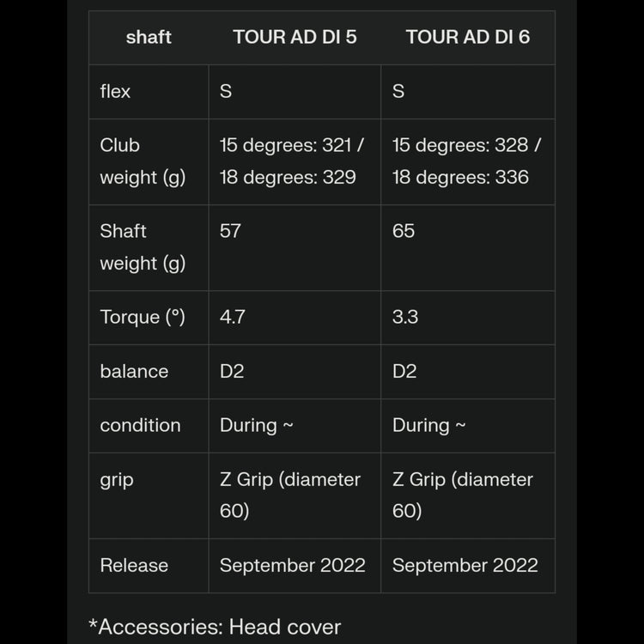Click the "condition" row label
This screenshot has width=644, height=644.
[x=140, y=425]
